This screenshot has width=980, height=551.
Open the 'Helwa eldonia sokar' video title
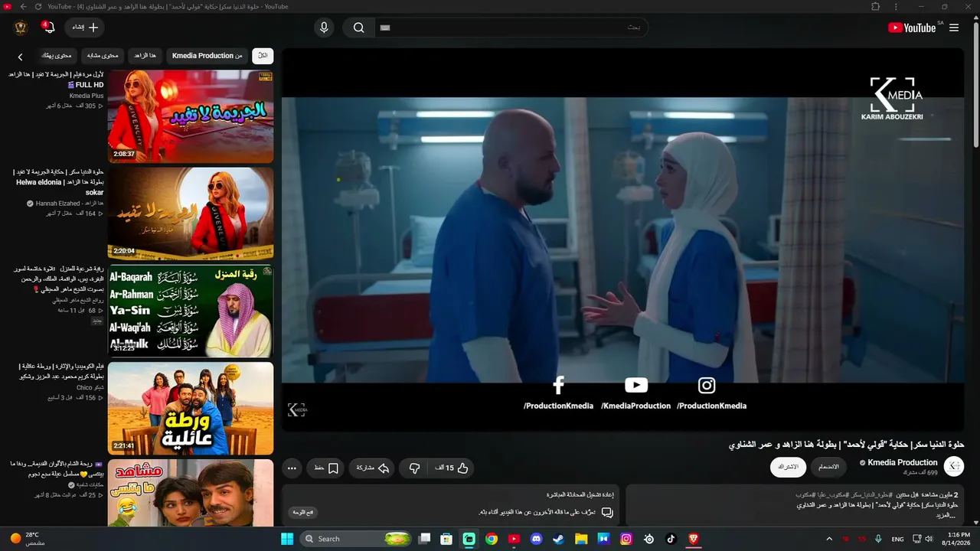point(60,182)
